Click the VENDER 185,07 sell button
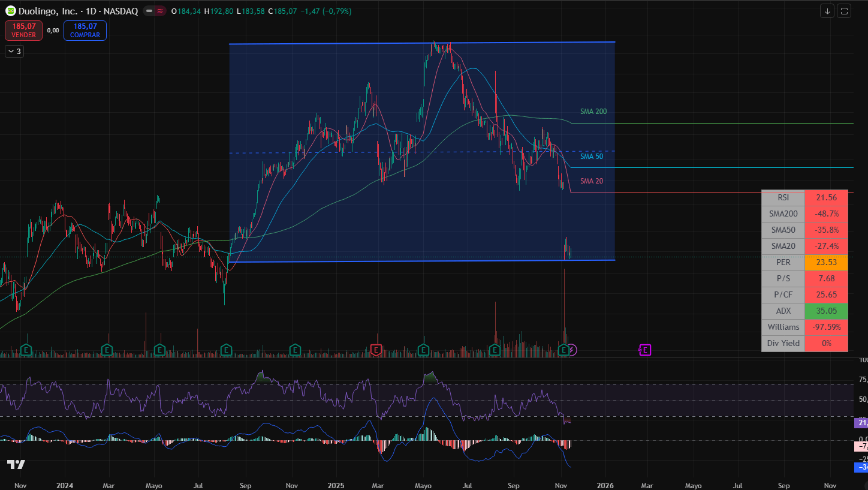This screenshot has width=868, height=490. point(24,30)
